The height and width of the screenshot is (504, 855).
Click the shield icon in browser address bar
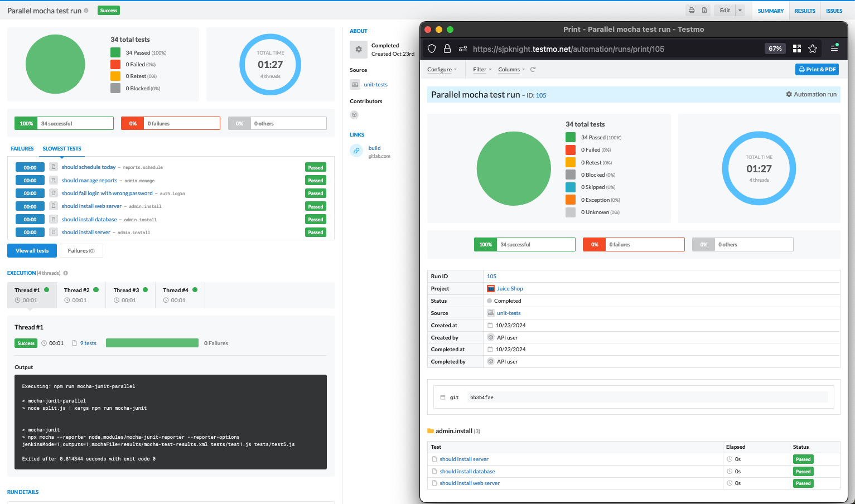(x=432, y=49)
